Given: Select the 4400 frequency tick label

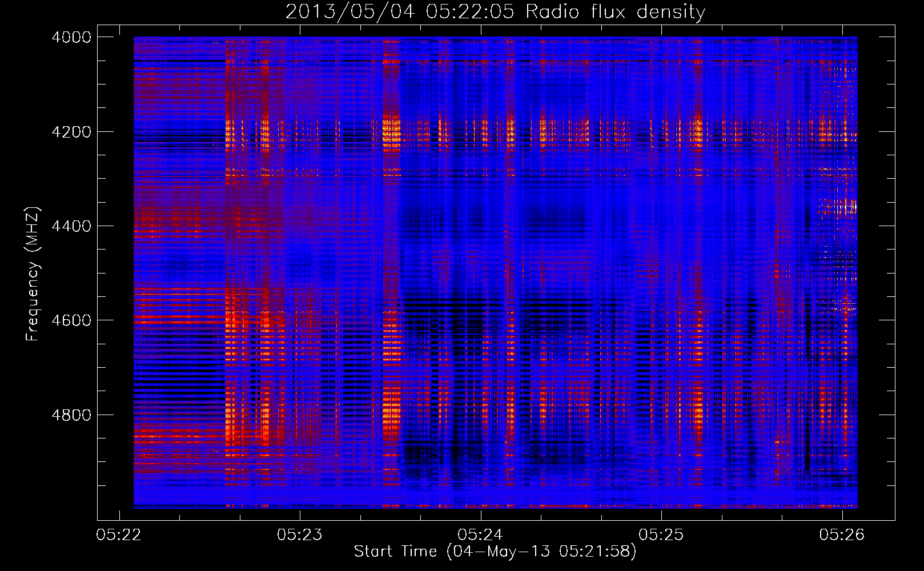Looking at the screenshot, I should coord(71,226).
